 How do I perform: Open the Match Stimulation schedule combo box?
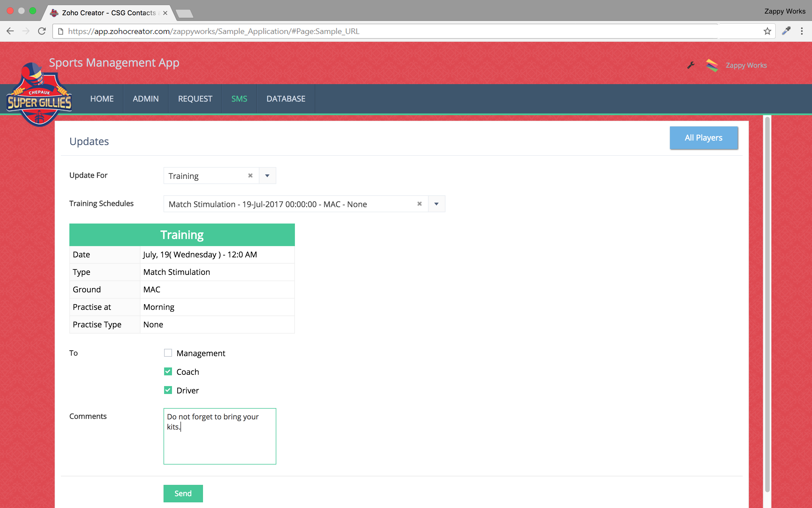coord(304,204)
